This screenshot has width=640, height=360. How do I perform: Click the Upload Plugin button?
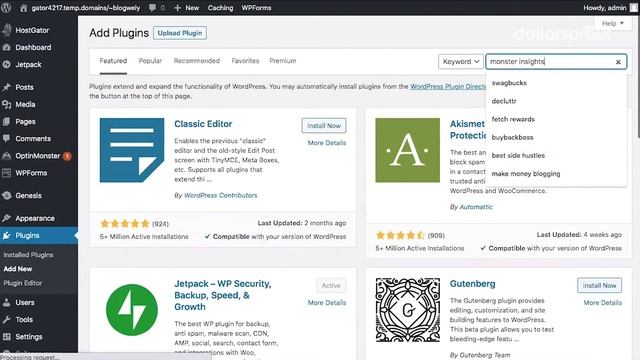[180, 33]
